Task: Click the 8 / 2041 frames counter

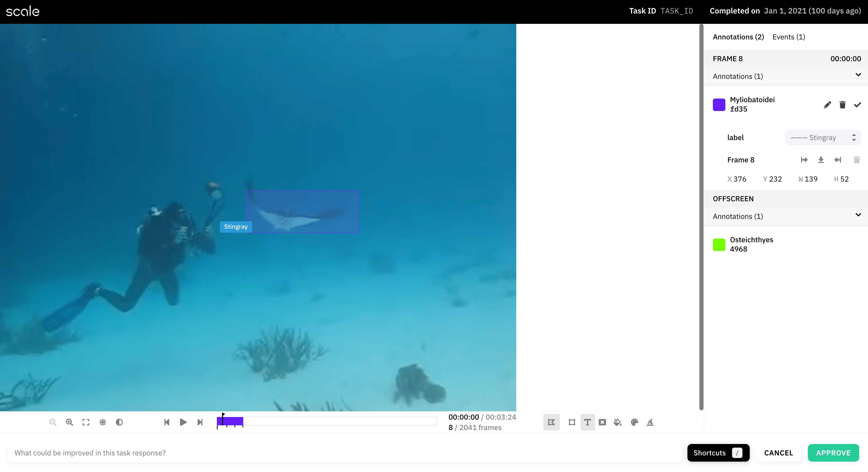Action: pyautogui.click(x=475, y=428)
